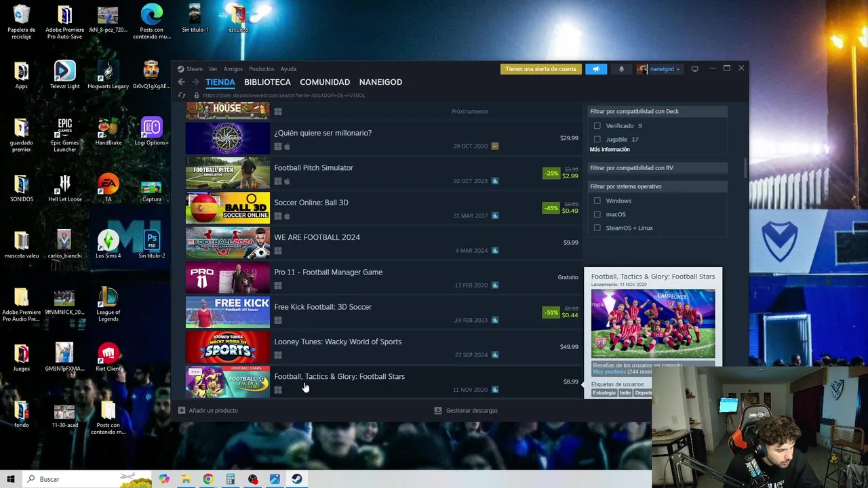Screen dimensions: 868x488
Task: Click the -25% discount badge for Football Pitch Simulator
Action: pyautogui.click(x=551, y=174)
